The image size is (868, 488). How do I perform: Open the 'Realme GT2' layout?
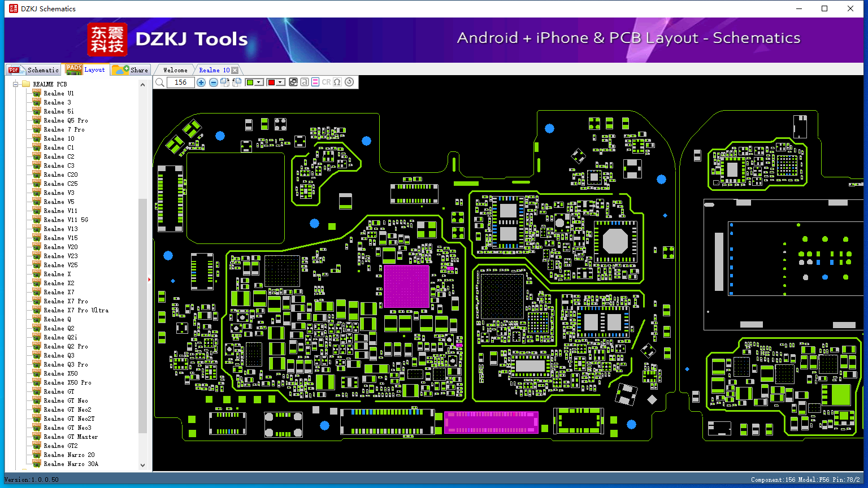60,446
